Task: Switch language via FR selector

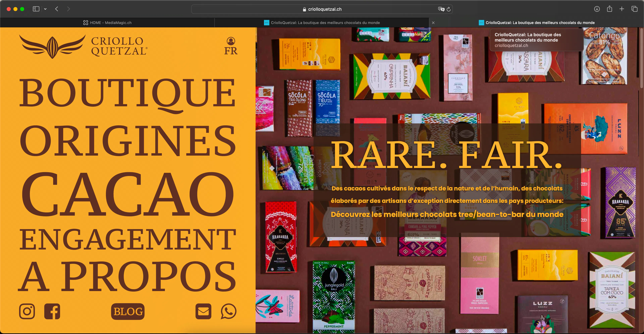Action: [231, 51]
